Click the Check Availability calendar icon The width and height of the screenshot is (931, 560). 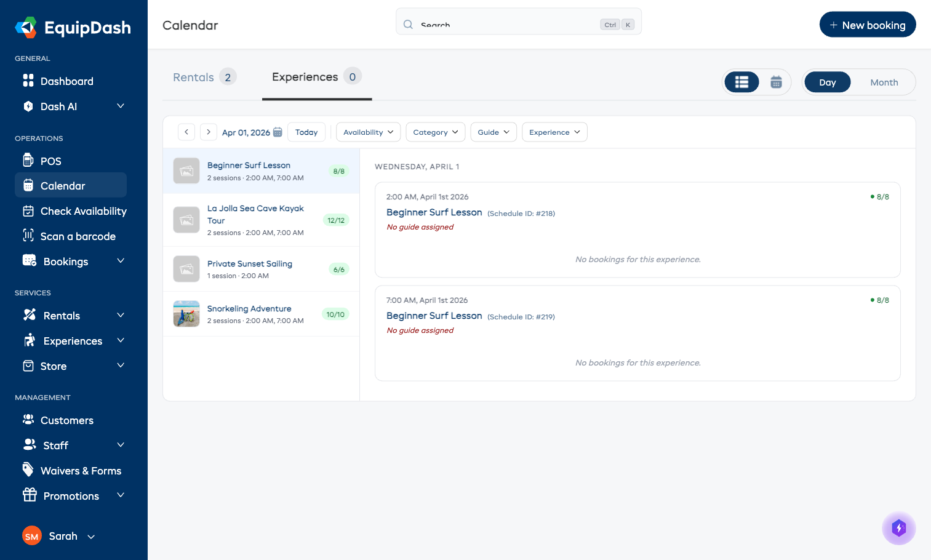(28, 210)
